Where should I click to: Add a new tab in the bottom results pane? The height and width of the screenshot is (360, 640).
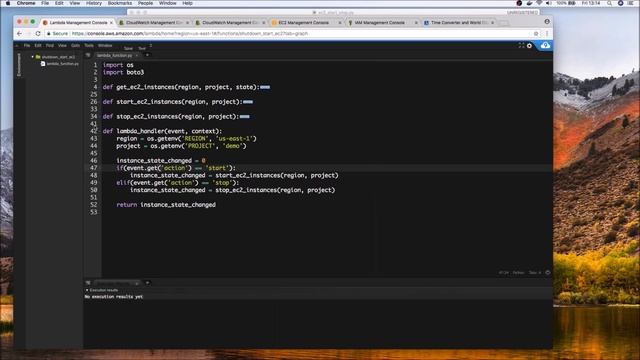click(147, 282)
